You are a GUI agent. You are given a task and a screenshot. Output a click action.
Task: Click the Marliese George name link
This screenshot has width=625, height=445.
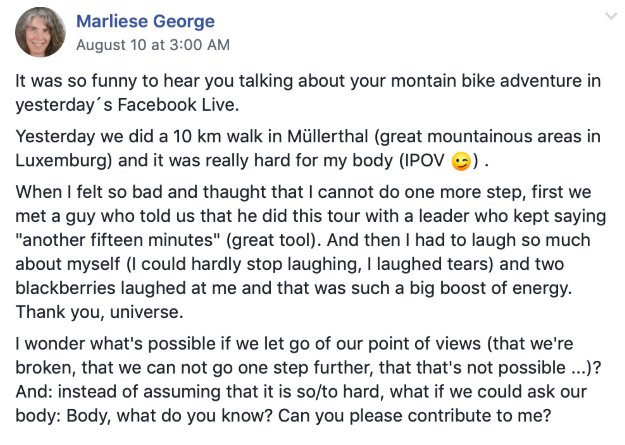click(145, 21)
